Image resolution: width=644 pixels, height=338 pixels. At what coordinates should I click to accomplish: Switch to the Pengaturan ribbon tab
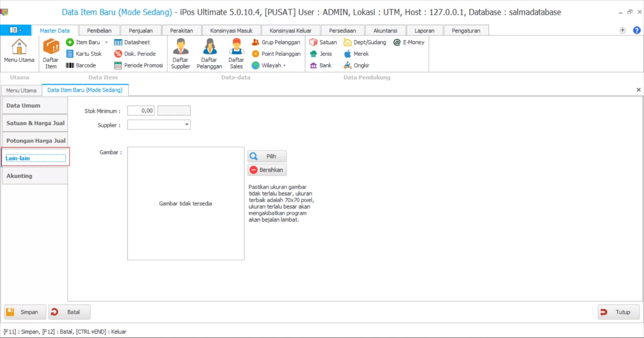coord(466,30)
